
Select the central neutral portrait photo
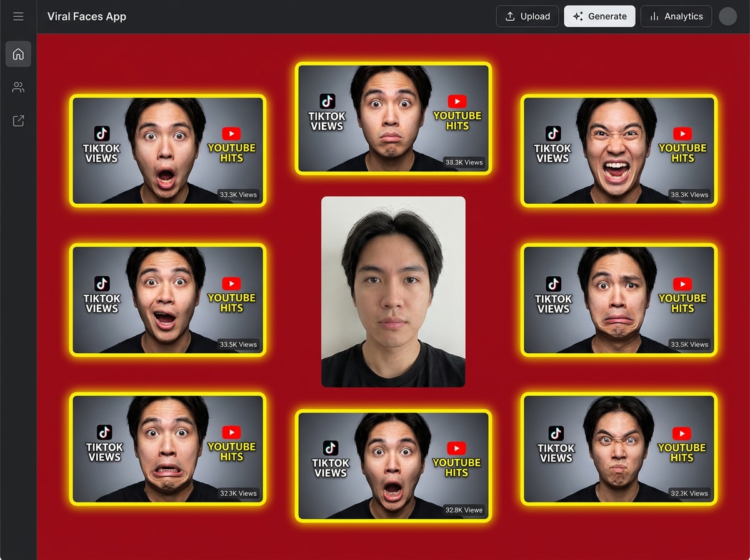point(393,292)
